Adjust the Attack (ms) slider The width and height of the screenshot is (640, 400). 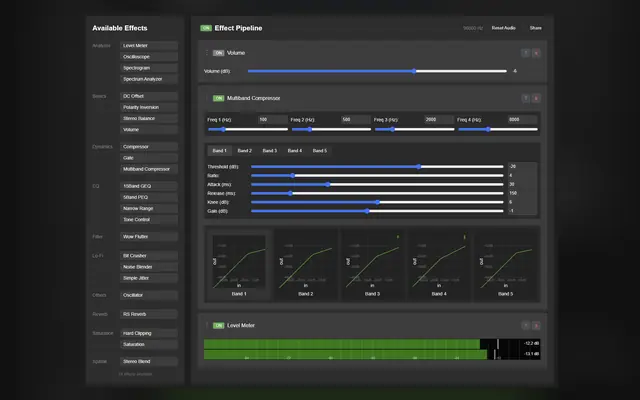377,184
